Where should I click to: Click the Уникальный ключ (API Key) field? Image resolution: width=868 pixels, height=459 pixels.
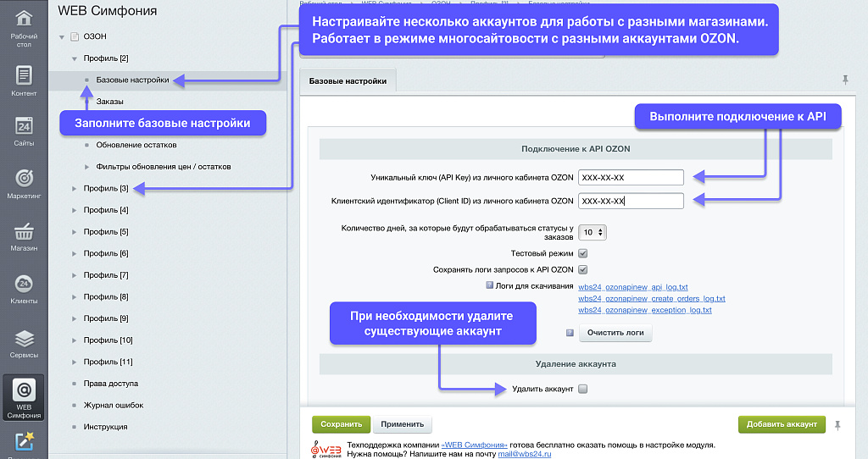point(631,177)
